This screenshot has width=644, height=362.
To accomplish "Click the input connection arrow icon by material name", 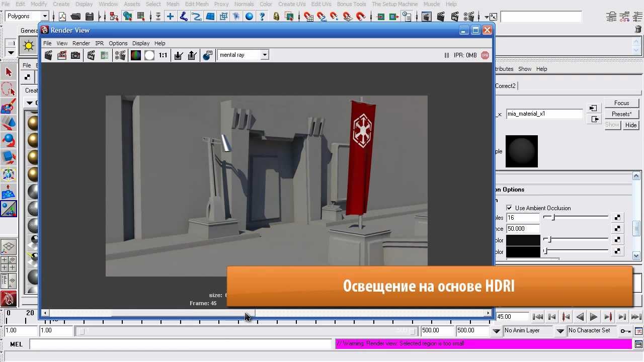I will coord(594,109).
